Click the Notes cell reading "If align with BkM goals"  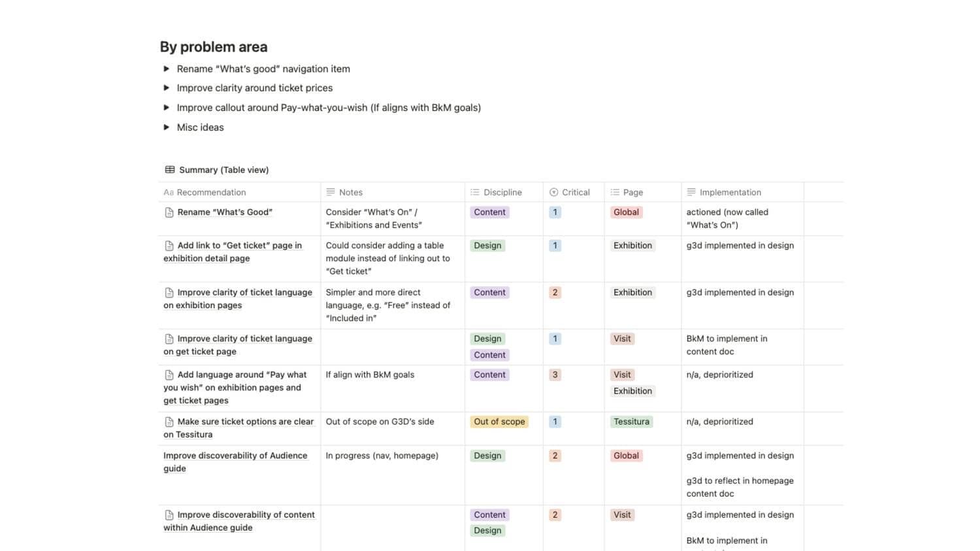click(x=370, y=375)
